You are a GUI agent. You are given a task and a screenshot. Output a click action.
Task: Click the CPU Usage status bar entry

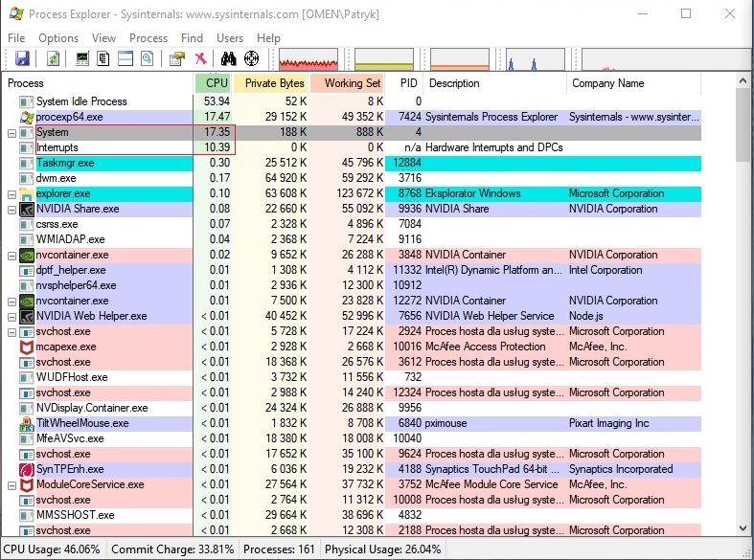tap(52, 549)
